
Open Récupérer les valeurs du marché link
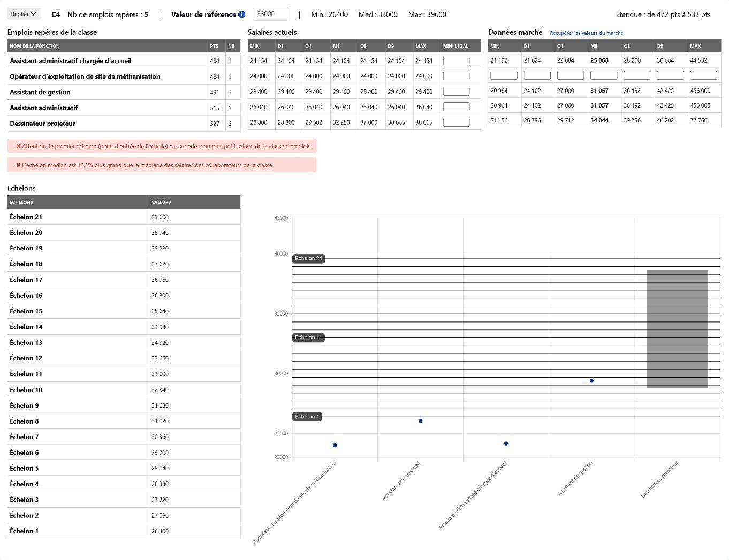tap(587, 33)
